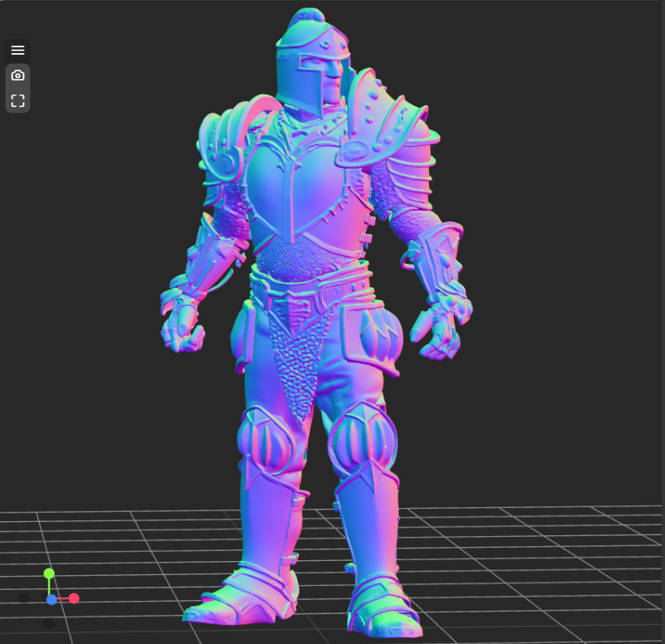
Task: Select the green Y axis gizmo handle
Action: click(x=49, y=574)
